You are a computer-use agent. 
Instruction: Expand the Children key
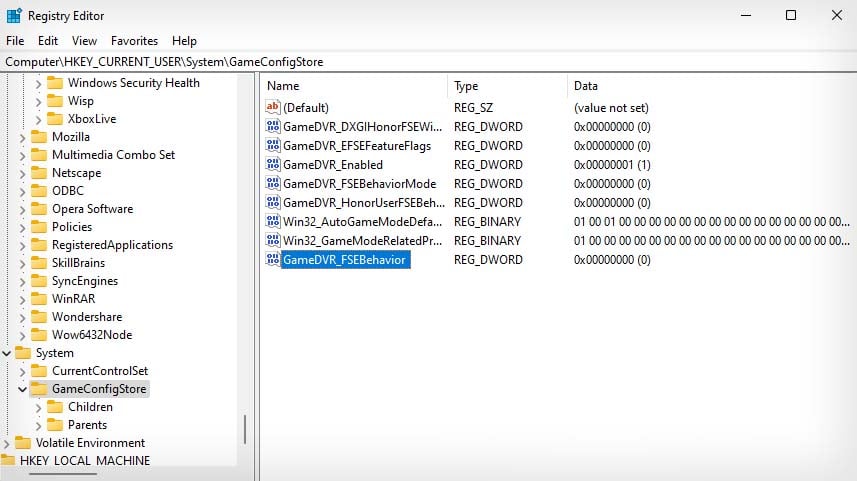[38, 408]
